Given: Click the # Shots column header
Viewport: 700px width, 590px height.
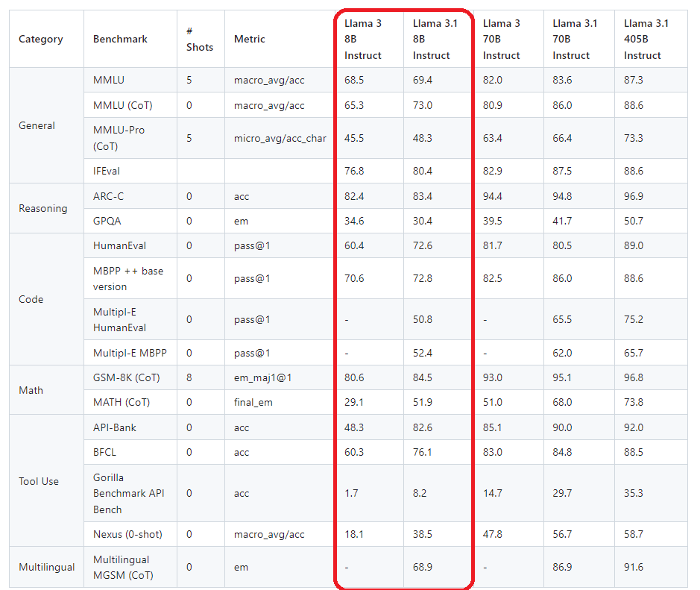Looking at the screenshot, I should click(200, 40).
